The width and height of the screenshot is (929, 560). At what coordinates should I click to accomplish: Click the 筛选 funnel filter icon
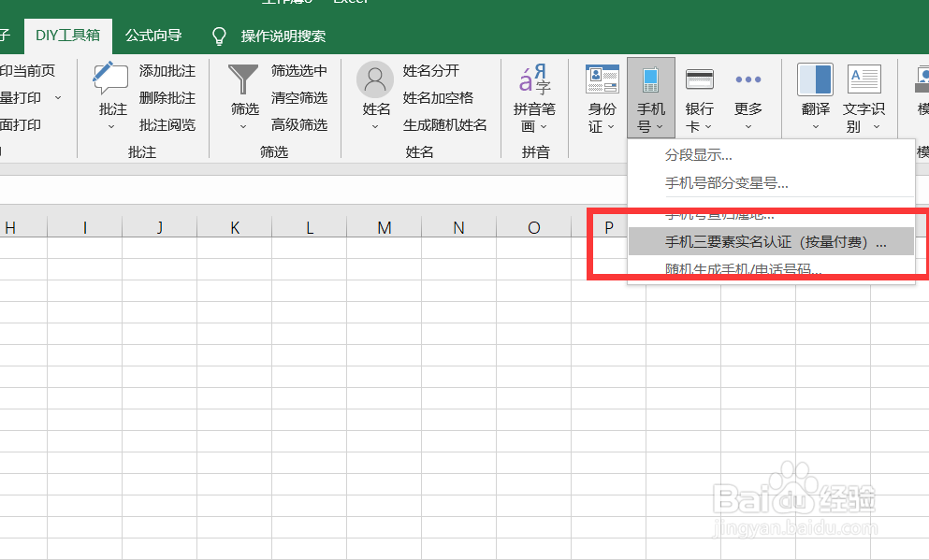coord(243,79)
